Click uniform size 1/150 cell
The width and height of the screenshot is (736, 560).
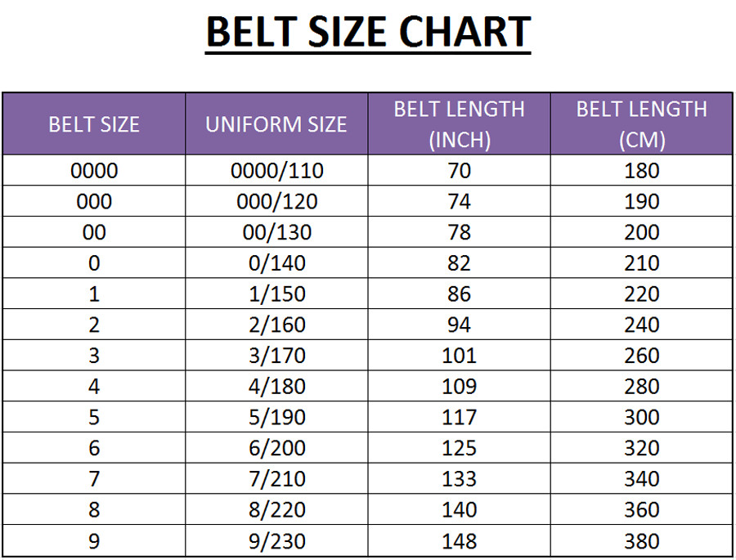tap(276, 294)
